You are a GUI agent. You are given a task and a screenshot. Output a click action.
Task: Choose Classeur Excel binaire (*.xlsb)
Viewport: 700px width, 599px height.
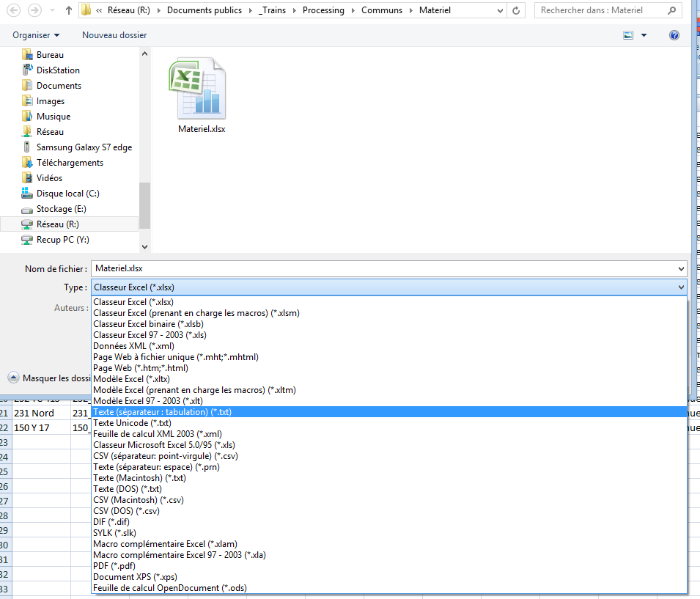point(388,324)
